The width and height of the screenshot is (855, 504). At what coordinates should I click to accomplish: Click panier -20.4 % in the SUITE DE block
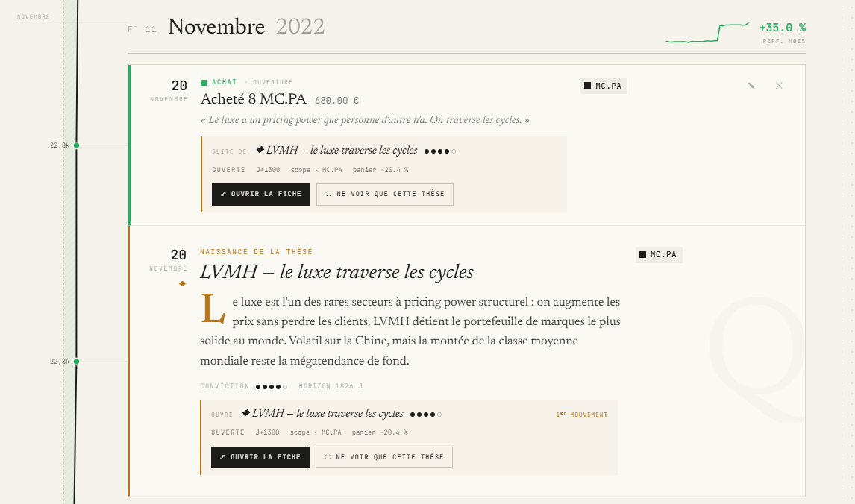[x=380, y=170]
